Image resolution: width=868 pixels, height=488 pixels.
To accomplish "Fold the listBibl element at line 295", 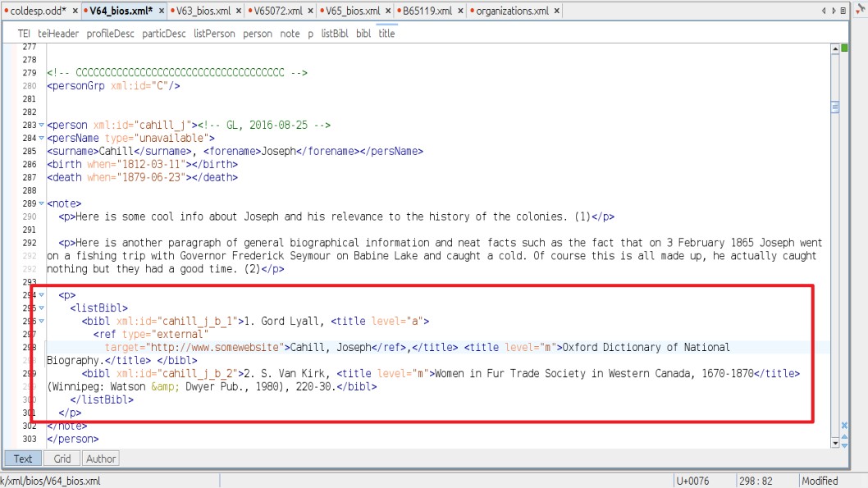I will pyautogui.click(x=41, y=308).
